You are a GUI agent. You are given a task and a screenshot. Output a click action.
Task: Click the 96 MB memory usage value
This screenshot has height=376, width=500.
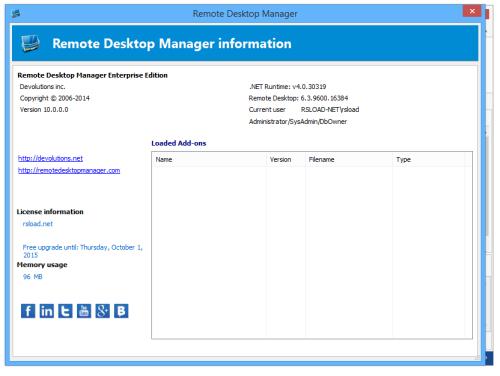click(33, 277)
